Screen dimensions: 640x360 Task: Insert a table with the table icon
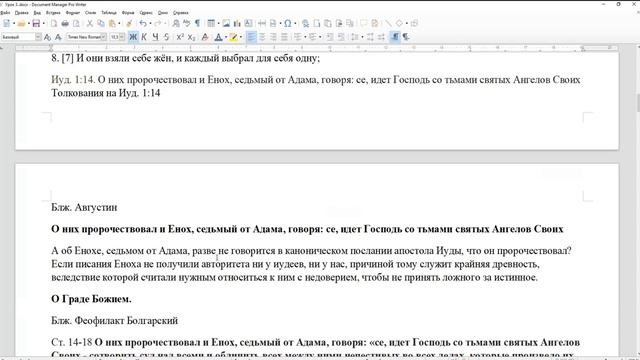pos(211,24)
